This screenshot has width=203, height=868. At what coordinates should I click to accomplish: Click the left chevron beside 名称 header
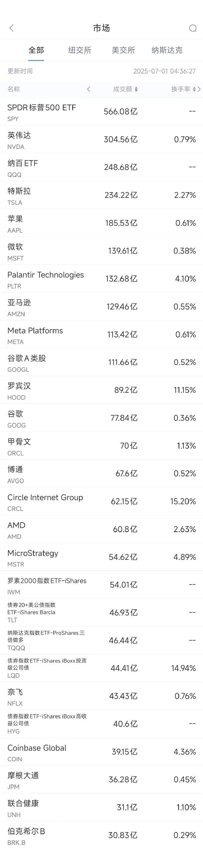pyautogui.click(x=89, y=89)
